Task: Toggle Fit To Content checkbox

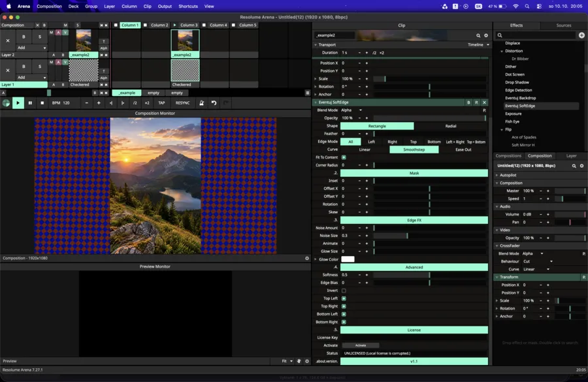Action: [x=344, y=157]
